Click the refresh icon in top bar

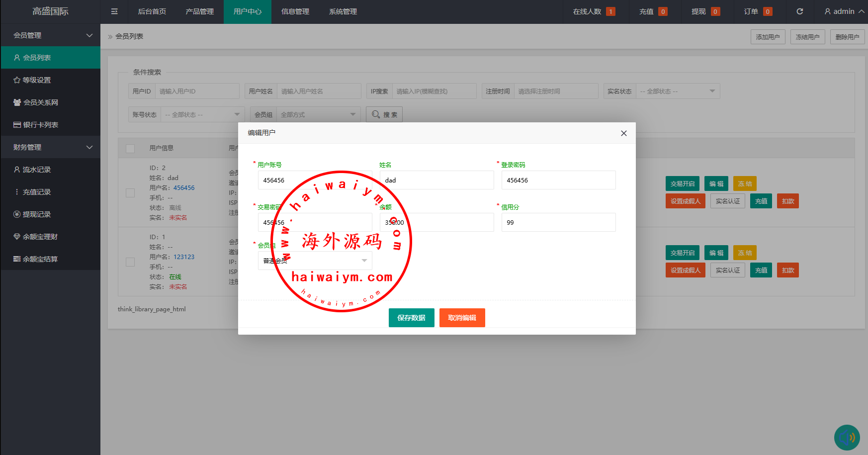click(799, 11)
